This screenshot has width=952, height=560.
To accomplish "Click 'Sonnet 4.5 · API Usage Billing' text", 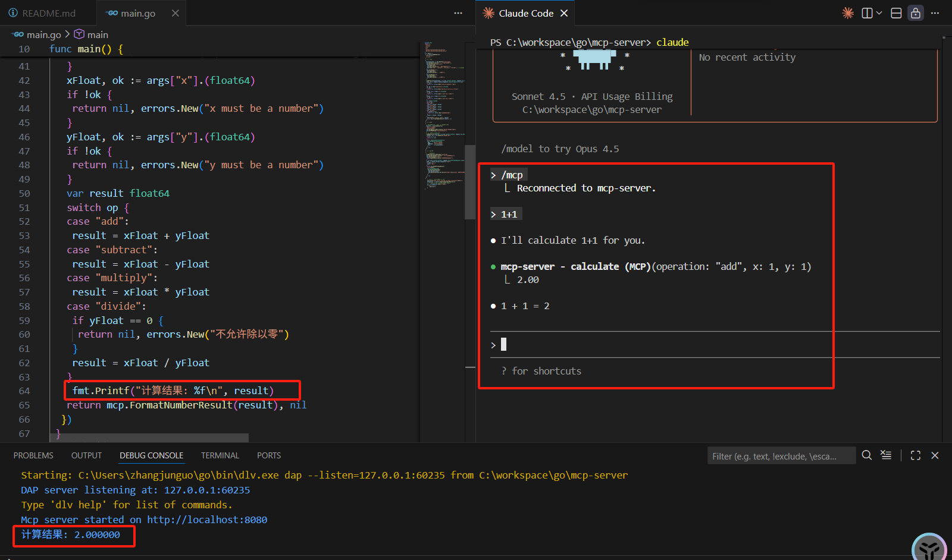I will coord(592,96).
